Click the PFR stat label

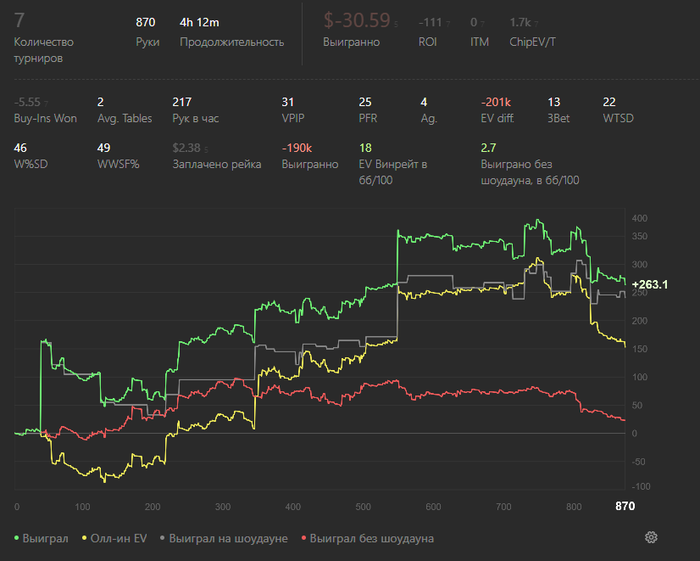pyautogui.click(x=368, y=118)
